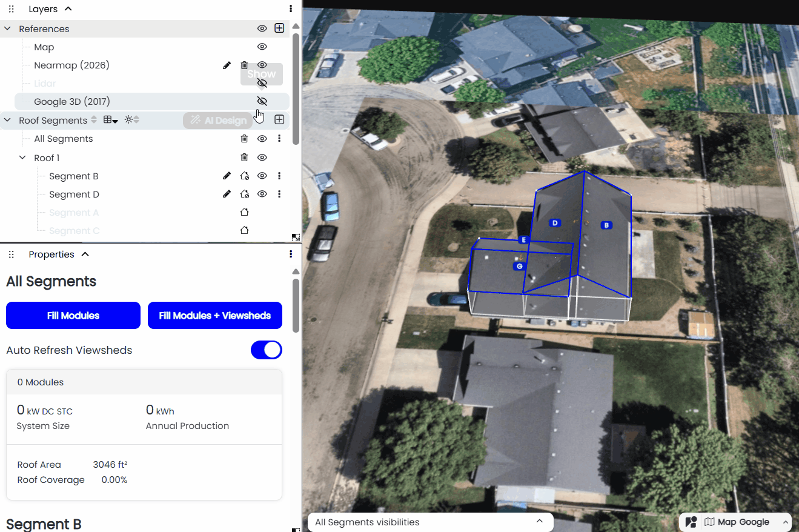
Task: Select the Google 3D (2017) layer row
Action: click(151, 101)
